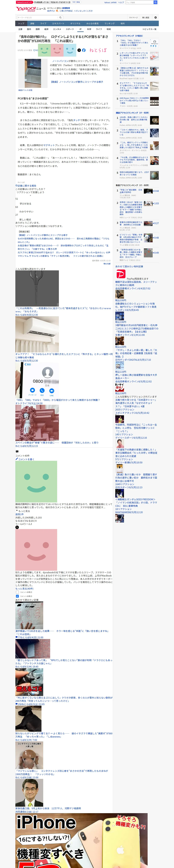Screen dimensions: 174x868
Task: Select IT category tab
Action: 80,29
